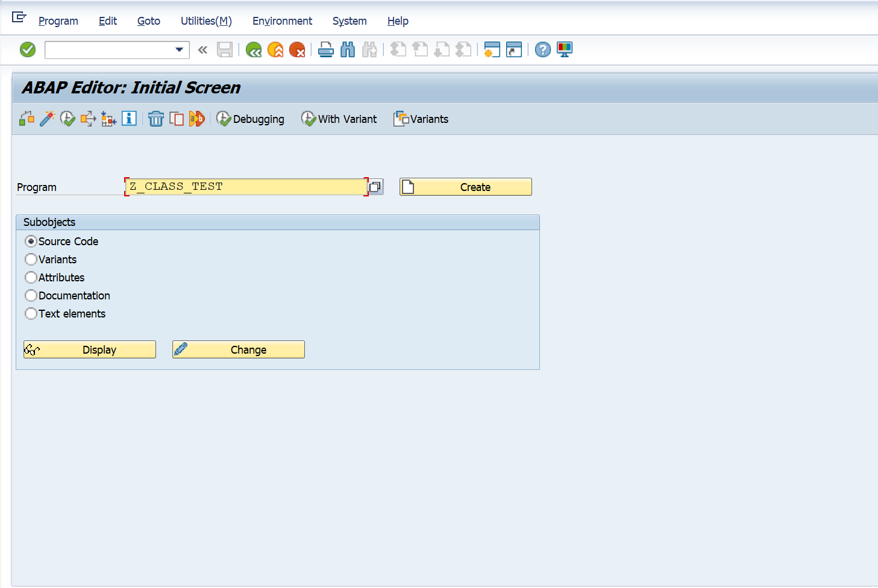Image resolution: width=878 pixels, height=588 pixels.
Task: Select the Source Code radio button
Action: [x=31, y=241]
